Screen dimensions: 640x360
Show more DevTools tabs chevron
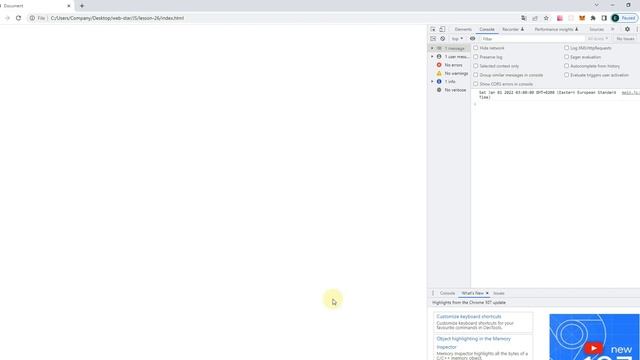pos(612,29)
